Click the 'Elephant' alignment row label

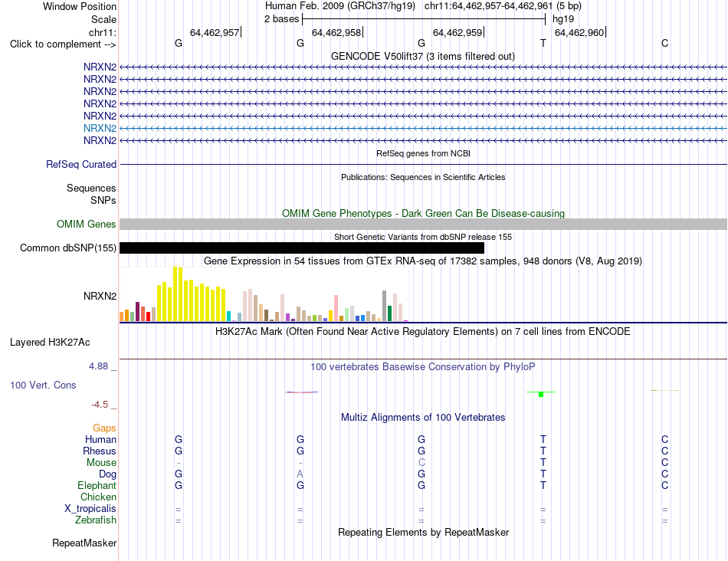[97, 485]
